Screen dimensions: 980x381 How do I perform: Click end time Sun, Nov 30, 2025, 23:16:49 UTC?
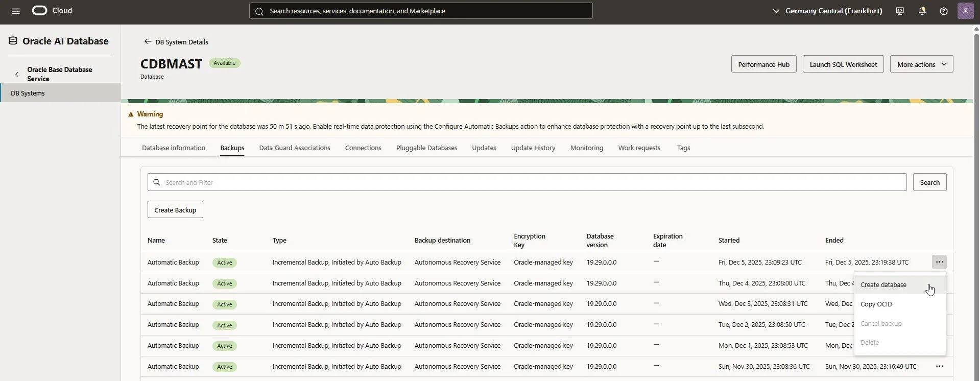pyautogui.click(x=871, y=366)
